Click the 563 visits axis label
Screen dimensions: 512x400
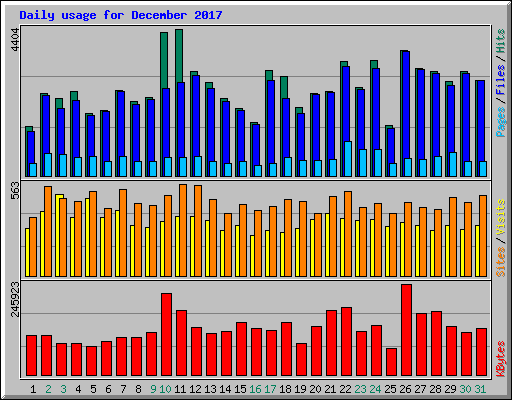(15, 191)
